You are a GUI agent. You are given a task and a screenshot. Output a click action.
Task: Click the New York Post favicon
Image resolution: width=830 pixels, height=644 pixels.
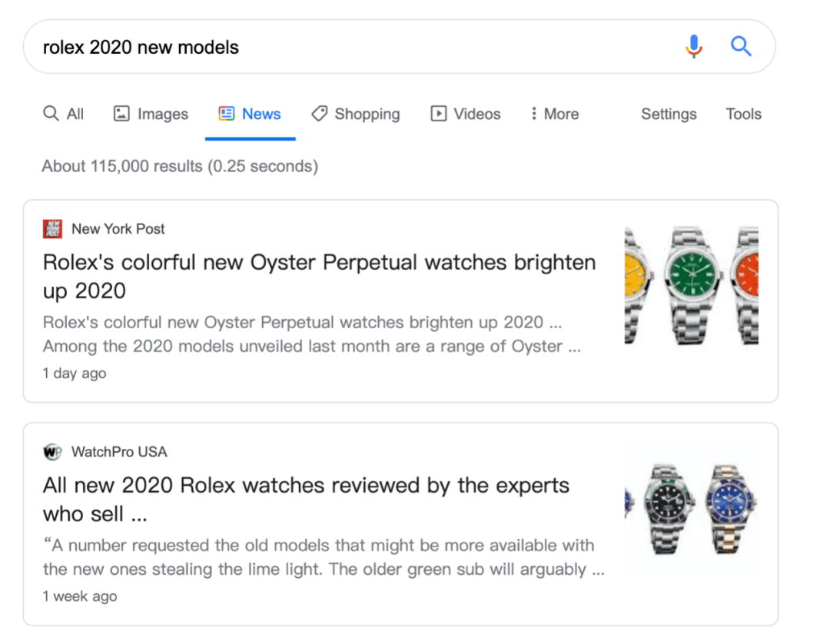tap(52, 228)
